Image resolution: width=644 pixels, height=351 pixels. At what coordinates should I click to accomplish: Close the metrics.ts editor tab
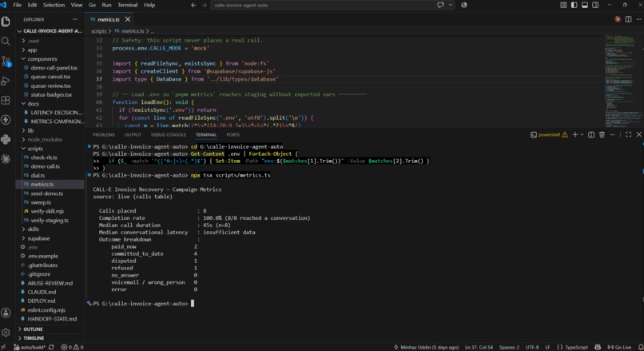(128, 19)
